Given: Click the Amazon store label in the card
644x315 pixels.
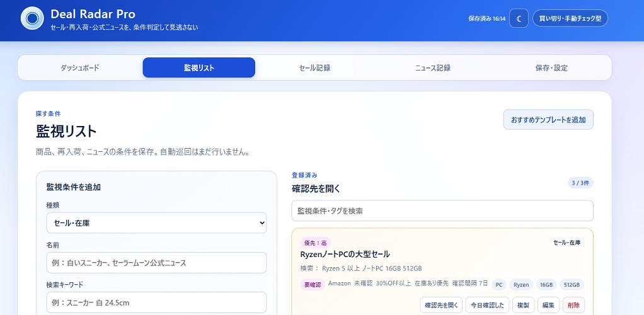Looking at the screenshot, I should pyautogui.click(x=340, y=283).
